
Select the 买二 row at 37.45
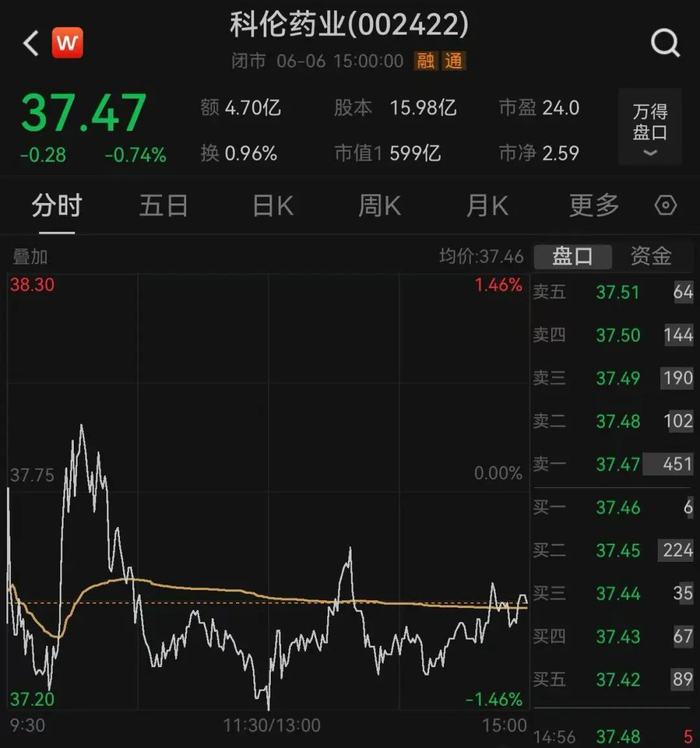point(613,551)
